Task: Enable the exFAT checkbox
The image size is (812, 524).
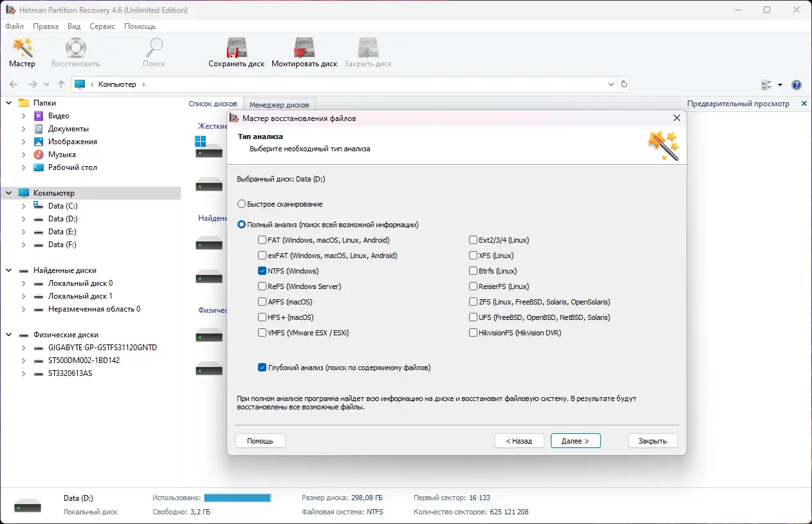Action: (x=262, y=256)
